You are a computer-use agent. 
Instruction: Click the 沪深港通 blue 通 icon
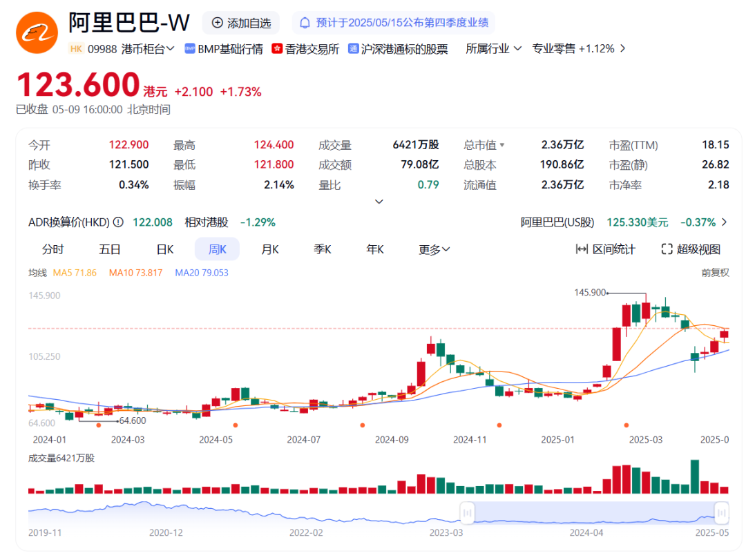pos(353,48)
